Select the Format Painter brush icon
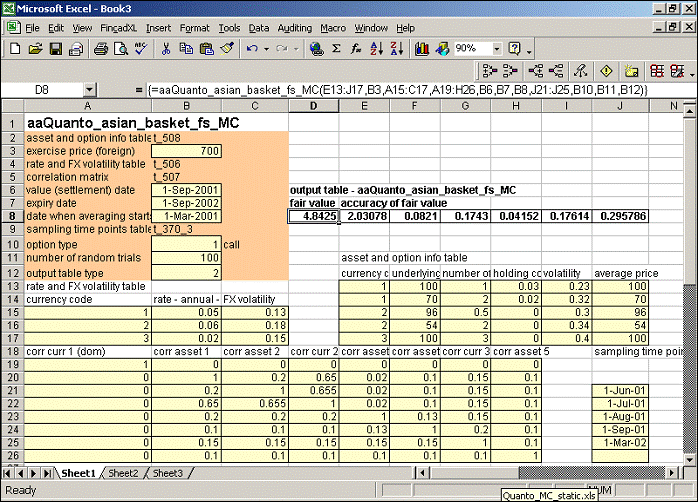This screenshot has width=698, height=502. click(227, 49)
